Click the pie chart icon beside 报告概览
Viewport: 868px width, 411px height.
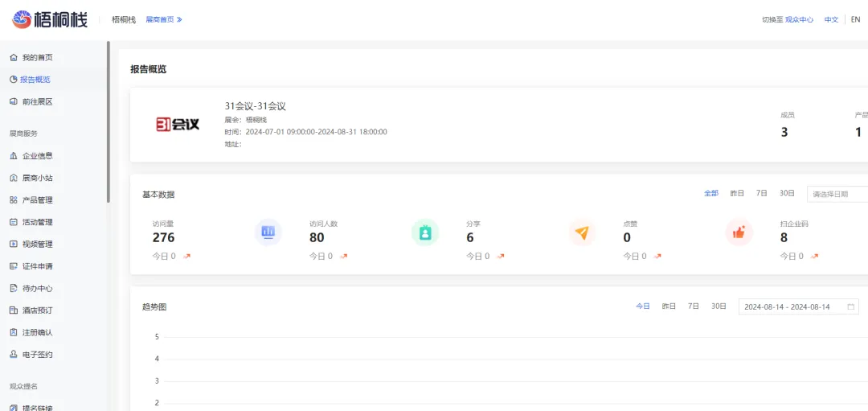[13, 80]
